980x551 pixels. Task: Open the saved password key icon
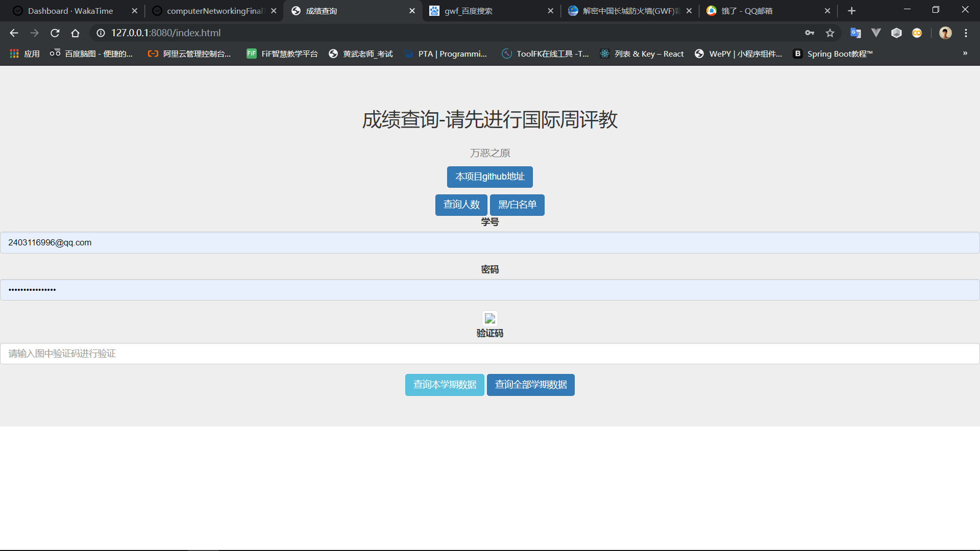click(x=810, y=33)
